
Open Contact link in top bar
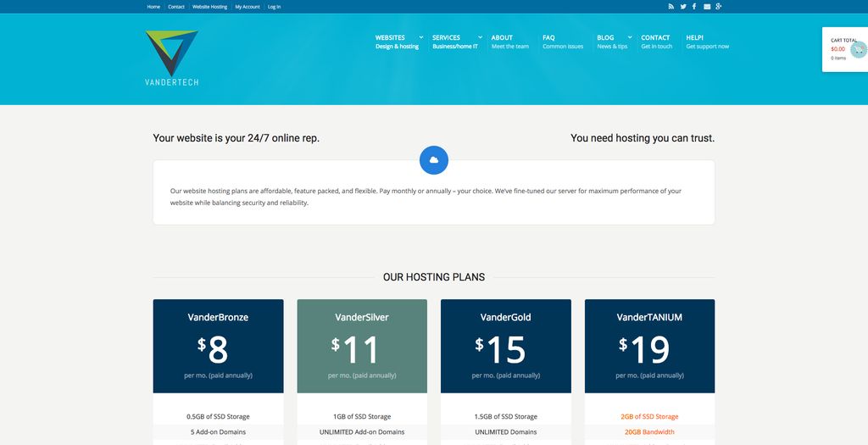[x=176, y=7]
